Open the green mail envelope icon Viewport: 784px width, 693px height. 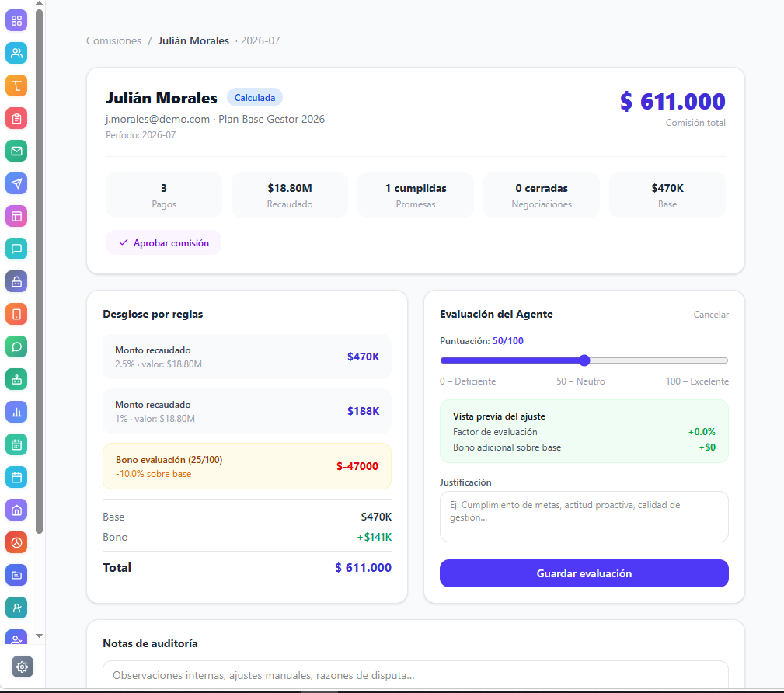coord(16,151)
